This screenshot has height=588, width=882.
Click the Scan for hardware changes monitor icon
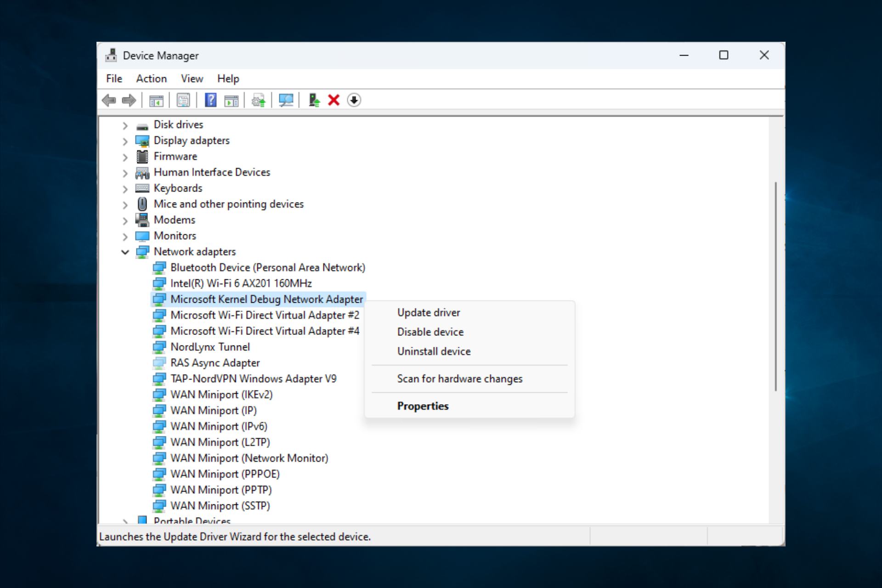[x=286, y=100]
